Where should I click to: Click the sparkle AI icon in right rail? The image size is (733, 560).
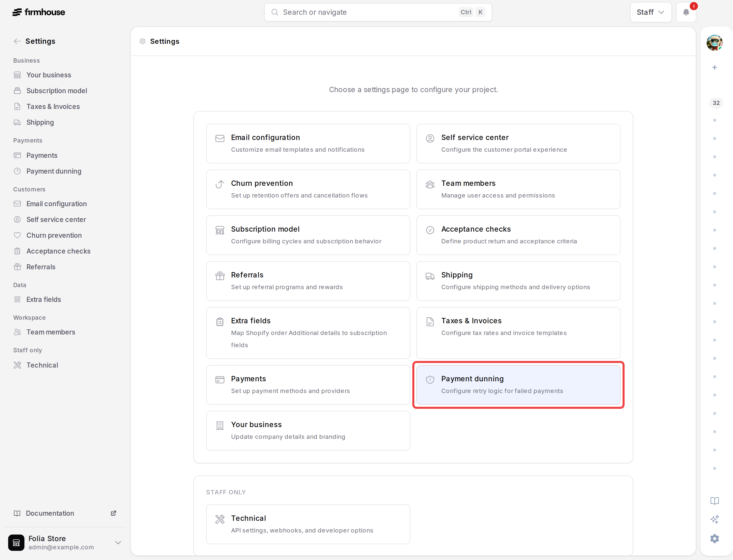click(714, 519)
